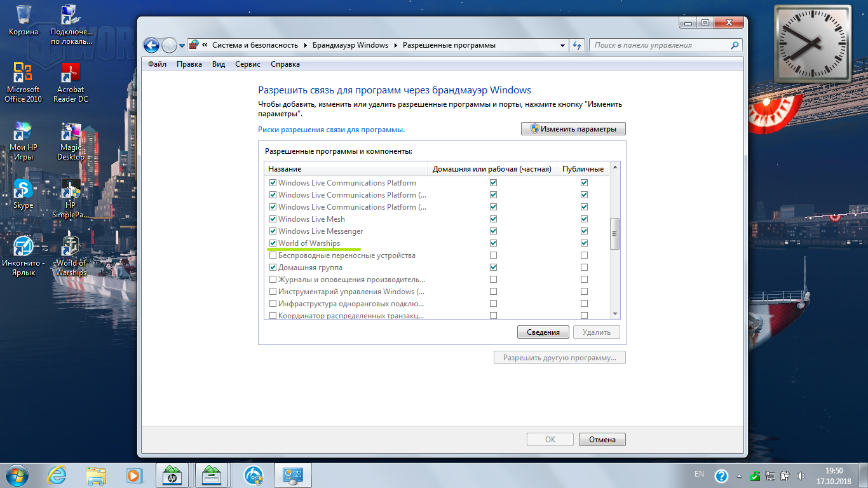
Task: Expand arrow after Система и безопасность breadcrumb
Action: 305,45
